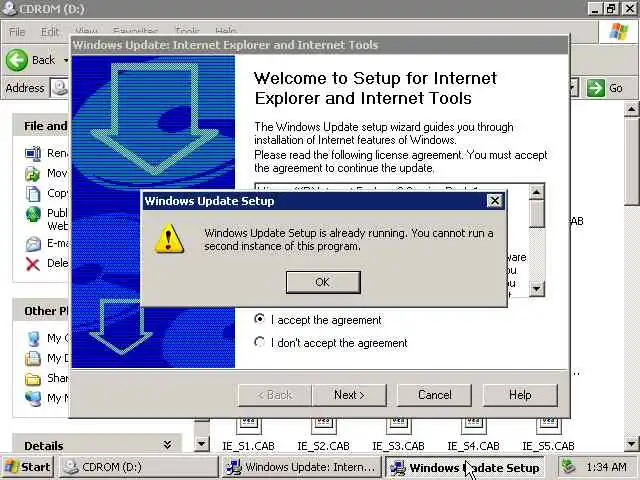The image size is (640, 480).
Task: Open the File menu in CDROM window
Action: pyautogui.click(x=17, y=31)
